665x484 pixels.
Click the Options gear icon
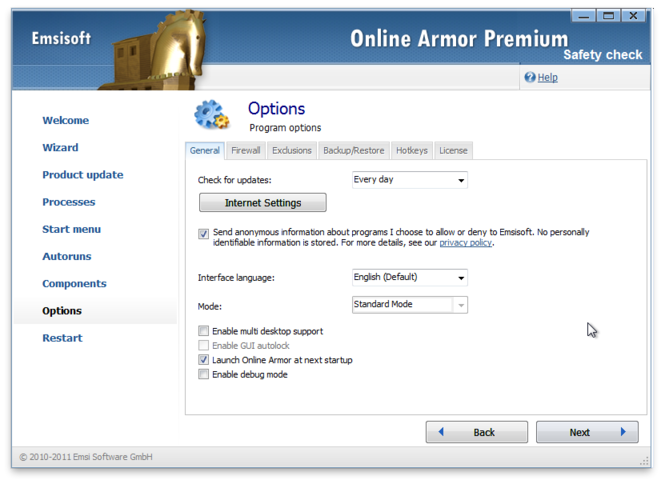pyautogui.click(x=212, y=115)
